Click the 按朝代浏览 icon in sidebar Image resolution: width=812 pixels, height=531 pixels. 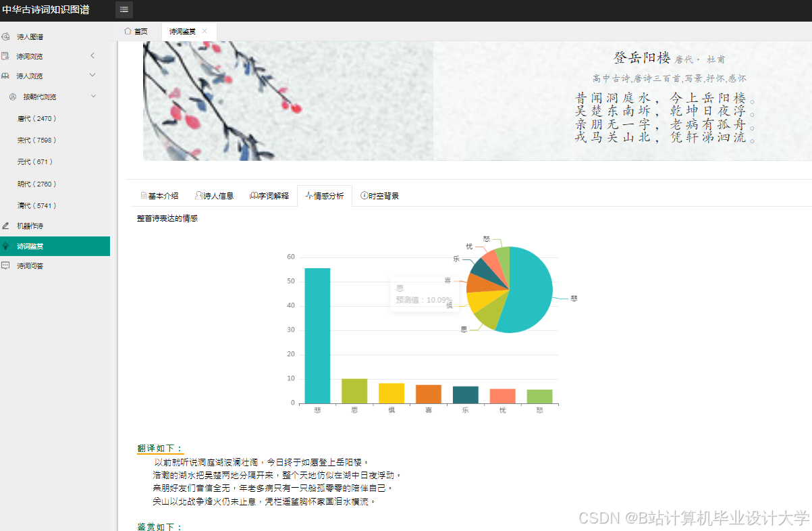(x=11, y=96)
